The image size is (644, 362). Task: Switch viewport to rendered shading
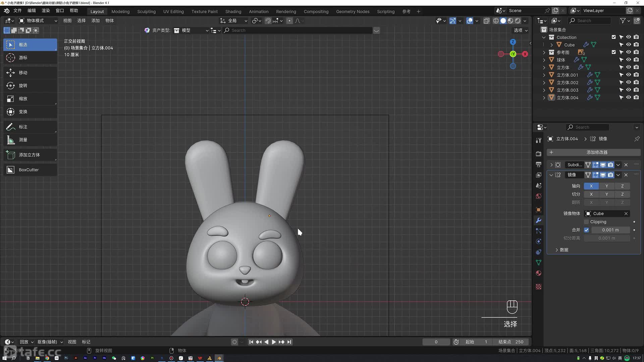pos(518,21)
